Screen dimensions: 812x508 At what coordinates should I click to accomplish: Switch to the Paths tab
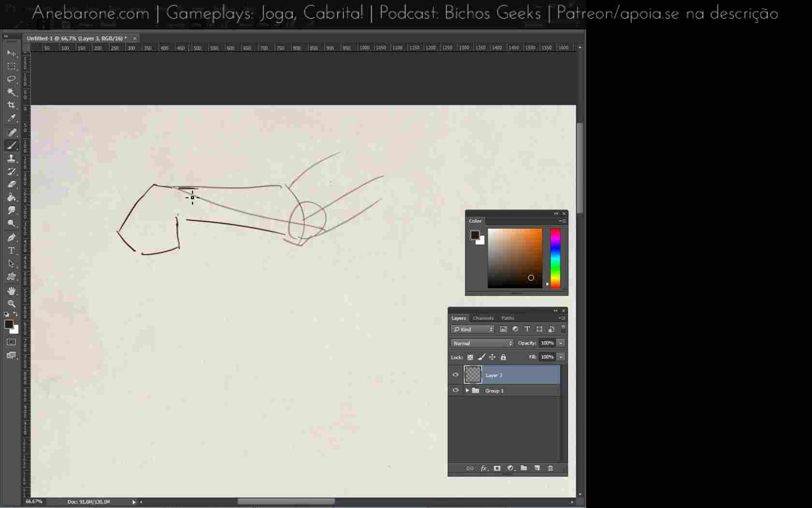(507, 318)
